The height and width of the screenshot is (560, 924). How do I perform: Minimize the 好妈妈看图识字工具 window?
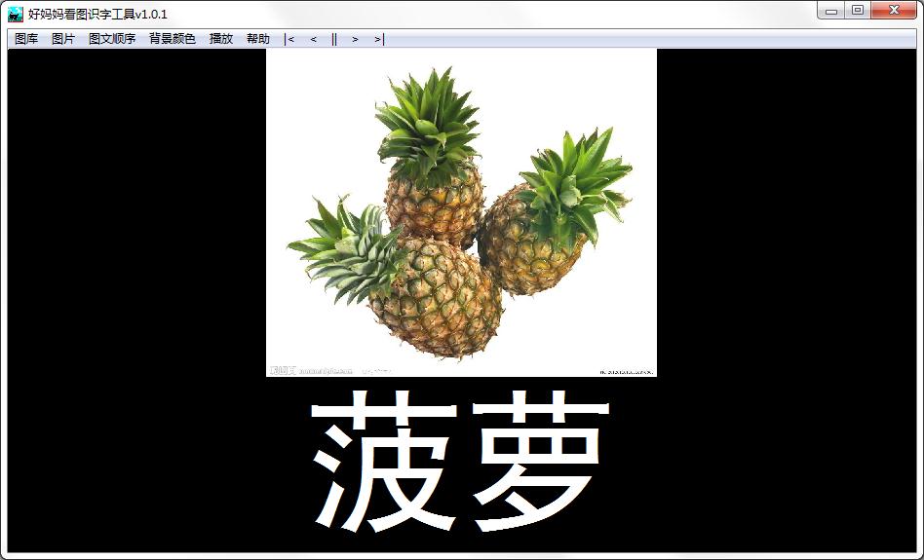coord(830,11)
